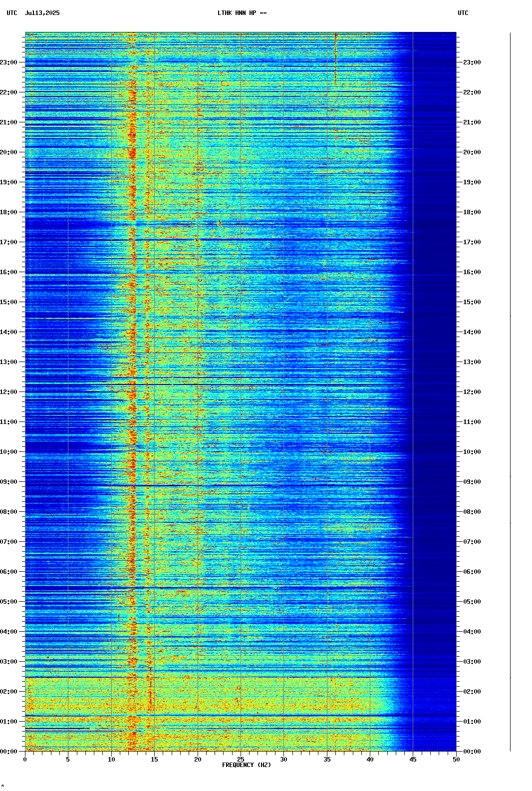Screen dimensions: 532x791
Task: Select 16:00 on the left time axis
Action: [x=8, y=272]
